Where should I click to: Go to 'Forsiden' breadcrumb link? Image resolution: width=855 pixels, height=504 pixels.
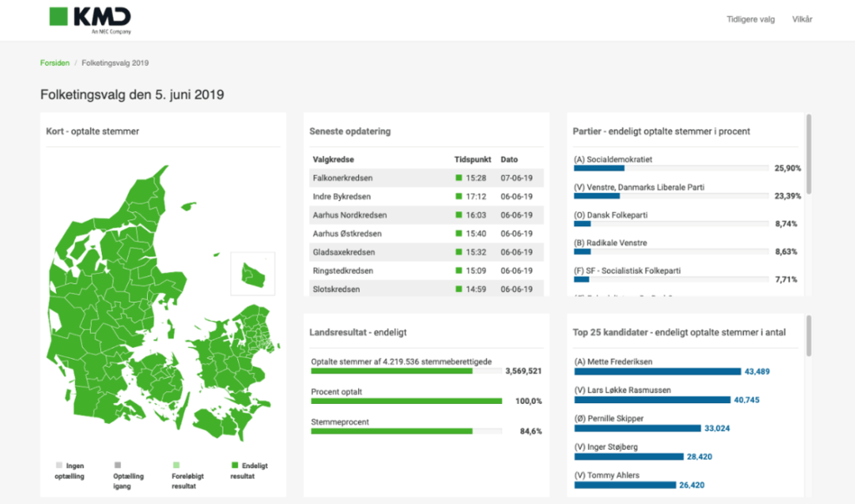coord(55,63)
